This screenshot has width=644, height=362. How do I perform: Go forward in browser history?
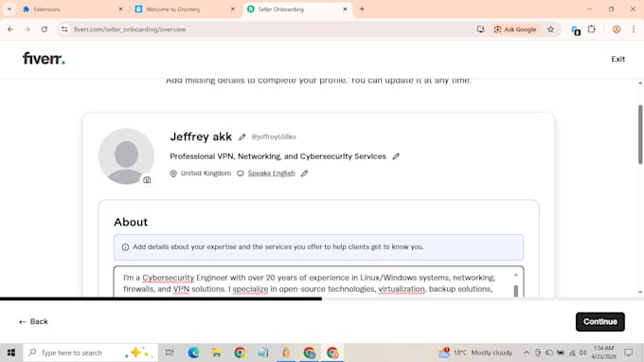click(27, 29)
